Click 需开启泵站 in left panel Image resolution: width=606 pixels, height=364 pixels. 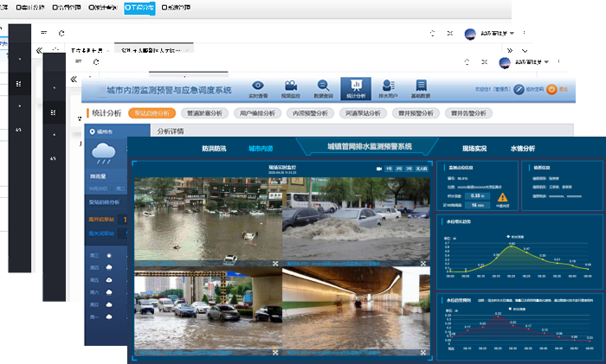(101, 220)
